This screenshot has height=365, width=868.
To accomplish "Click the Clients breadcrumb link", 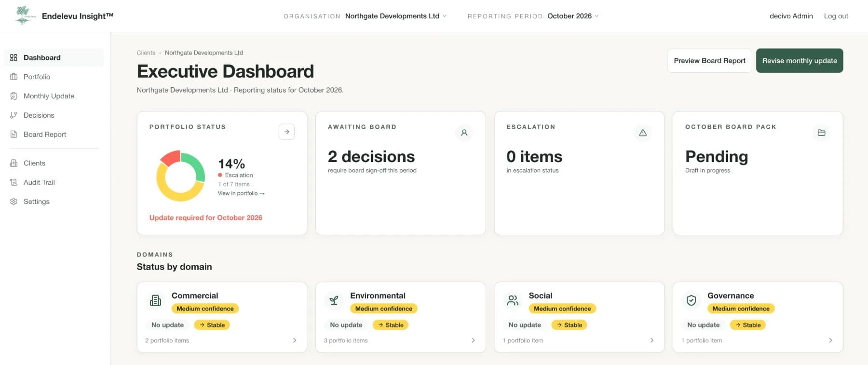I will [146, 53].
